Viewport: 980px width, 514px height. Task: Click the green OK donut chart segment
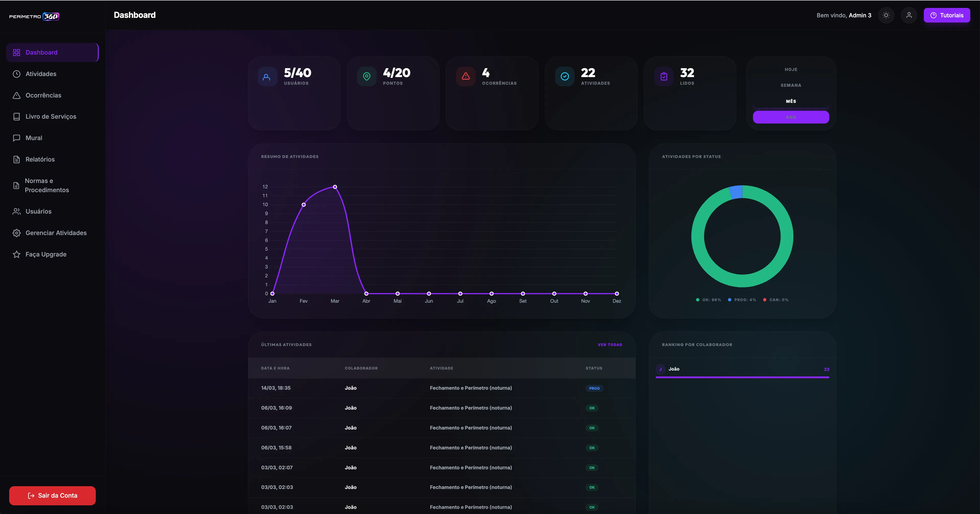coord(742,281)
